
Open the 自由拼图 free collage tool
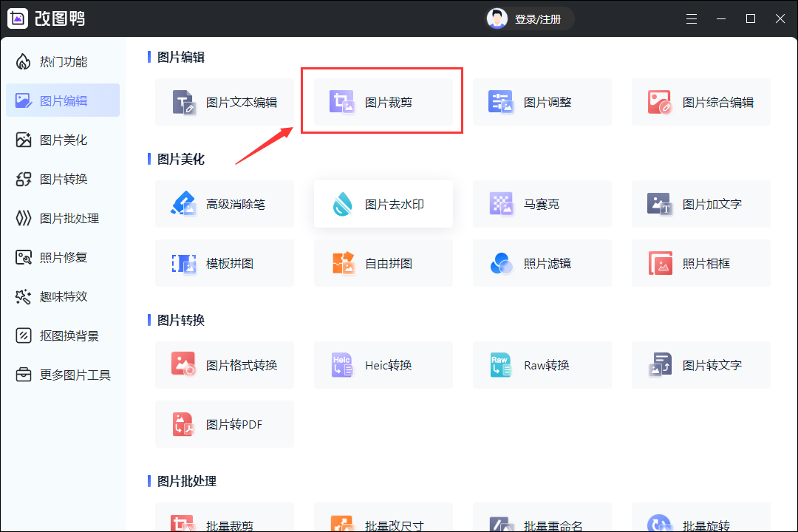[383, 263]
